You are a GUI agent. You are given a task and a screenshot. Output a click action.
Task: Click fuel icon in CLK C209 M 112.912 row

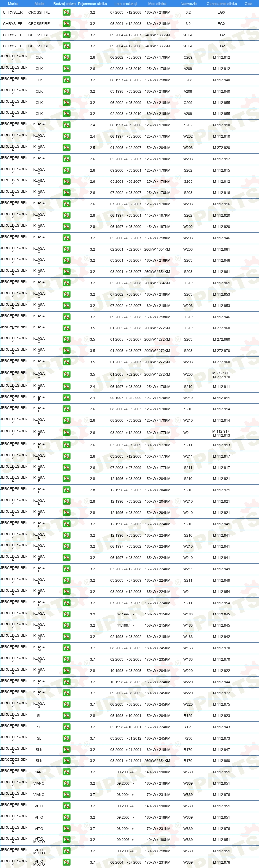[66, 58]
